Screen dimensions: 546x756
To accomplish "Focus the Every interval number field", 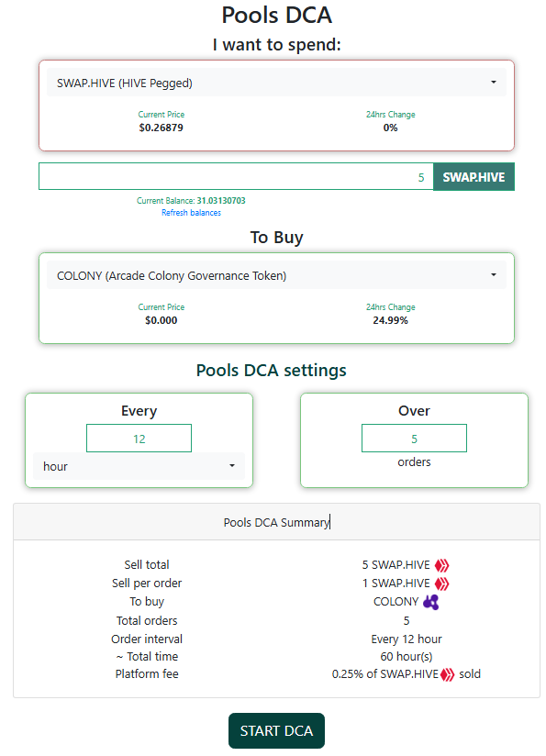I will [x=139, y=439].
